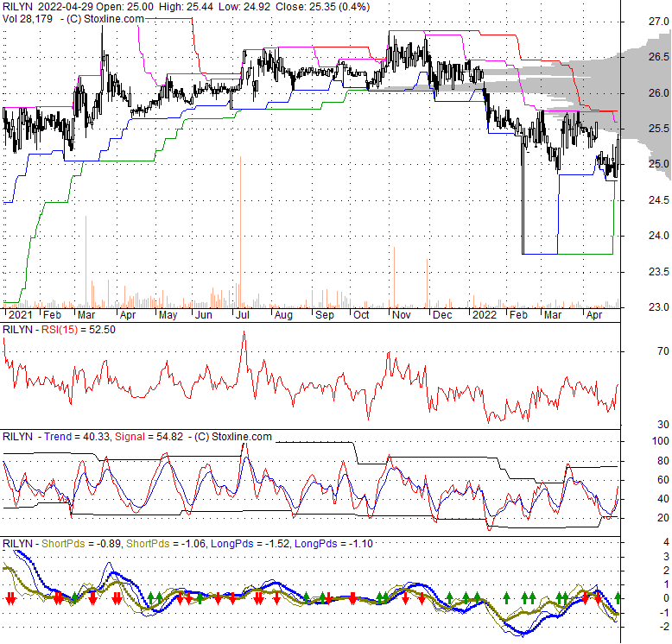The image size is (672, 644).
Task: Click the 30 level label in RSI panel
Action: click(x=663, y=425)
